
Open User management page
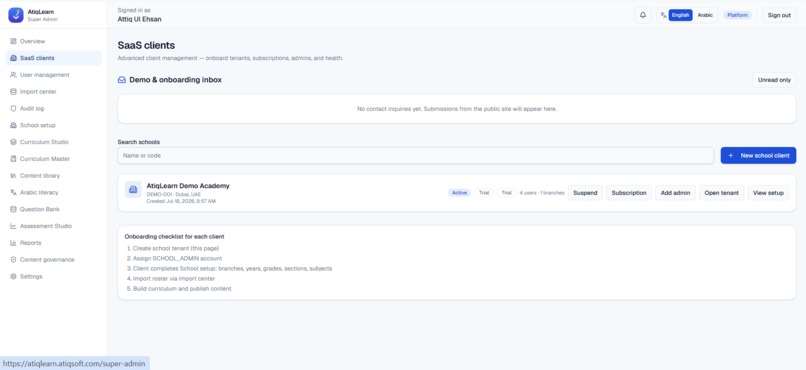(53, 75)
